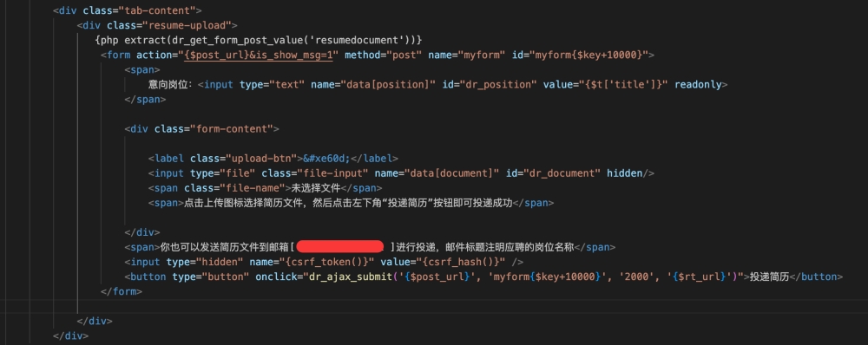Select the "data[position]" name value
Image resolution: width=868 pixels, height=345 pixels.
(x=388, y=85)
